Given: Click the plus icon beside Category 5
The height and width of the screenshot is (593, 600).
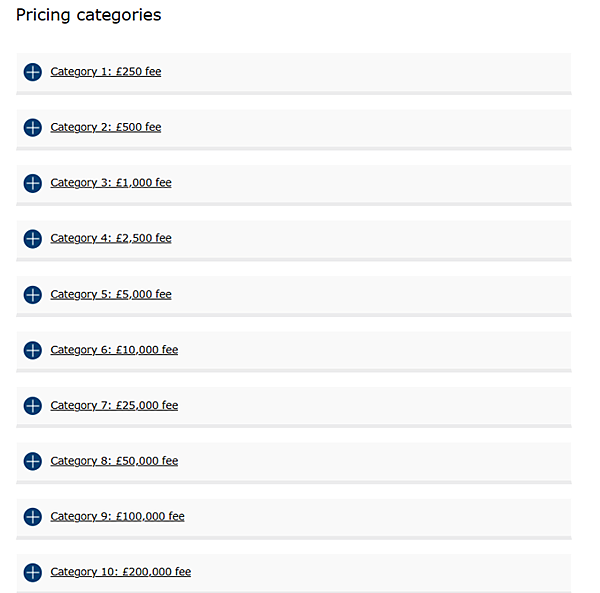Looking at the screenshot, I should click(33, 295).
